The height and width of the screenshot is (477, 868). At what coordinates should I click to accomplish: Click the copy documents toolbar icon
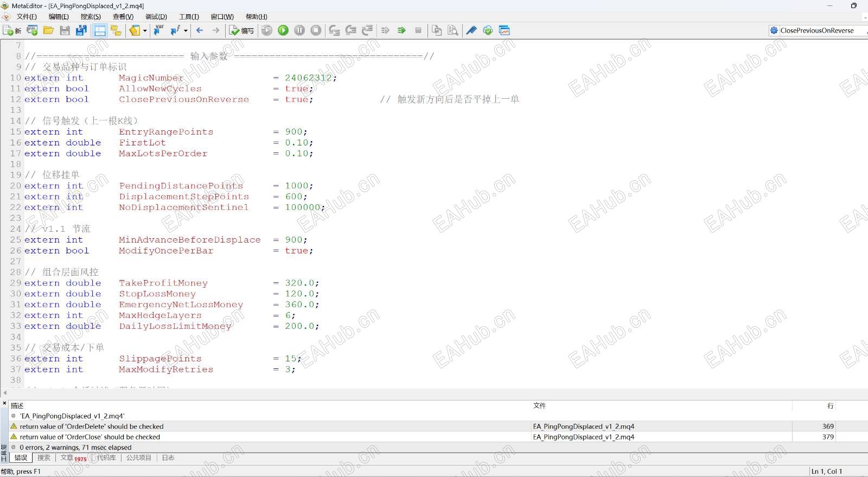point(437,30)
